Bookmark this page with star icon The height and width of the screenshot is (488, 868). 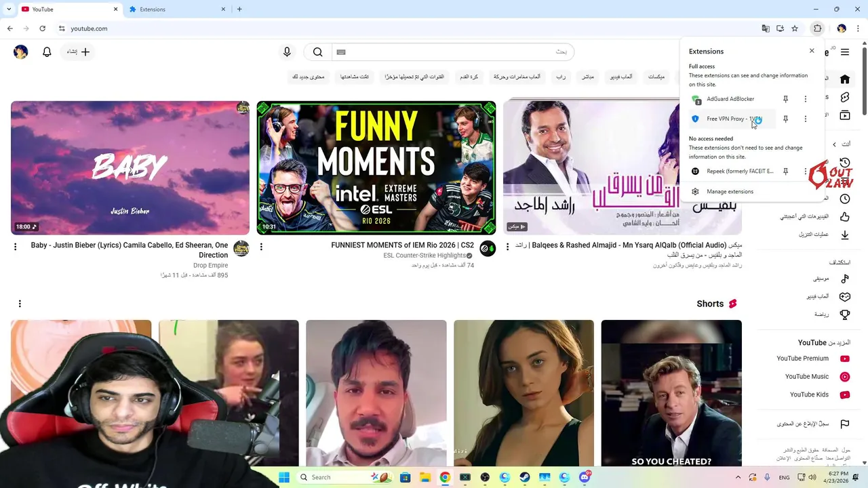click(x=795, y=28)
